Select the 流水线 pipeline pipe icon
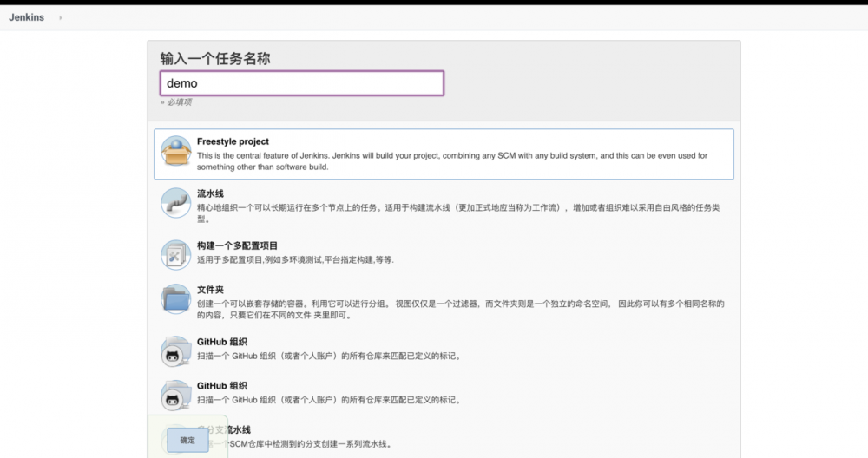The width and height of the screenshot is (868, 458). point(176,203)
